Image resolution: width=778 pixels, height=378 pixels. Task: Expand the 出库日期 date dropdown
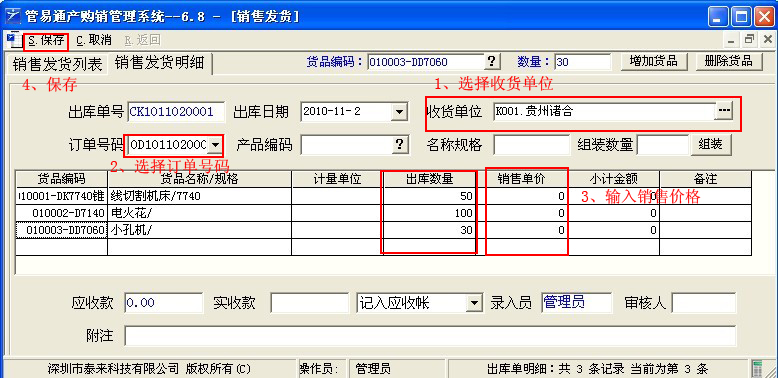(x=399, y=112)
